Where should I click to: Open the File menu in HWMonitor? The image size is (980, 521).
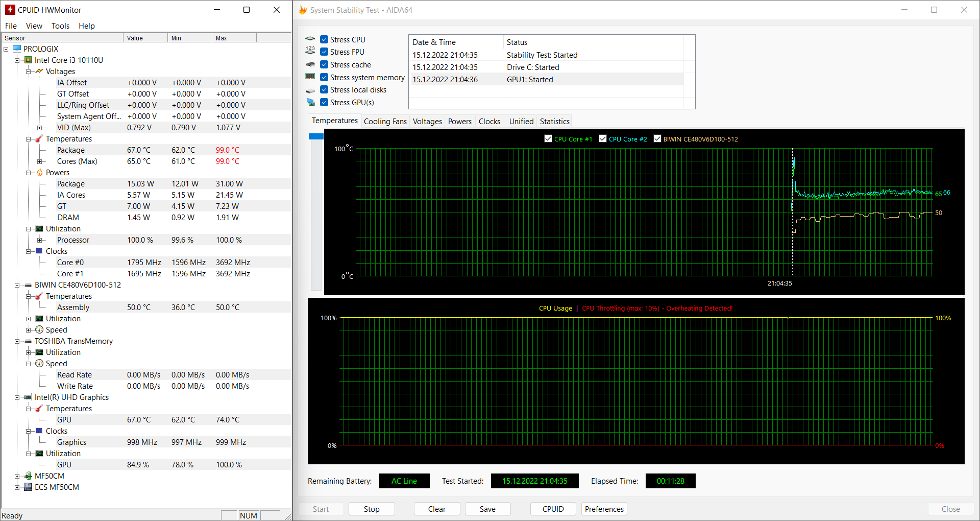click(11, 26)
